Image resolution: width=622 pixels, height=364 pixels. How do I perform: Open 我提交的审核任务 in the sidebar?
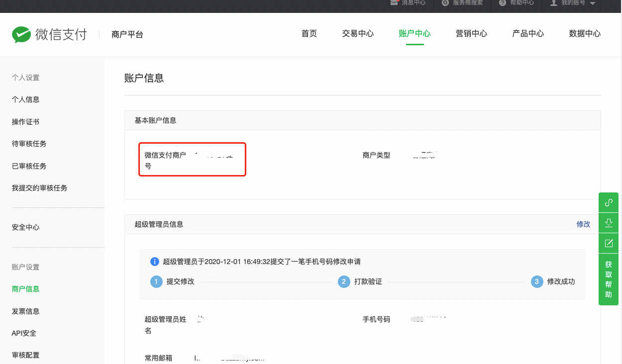(x=40, y=188)
